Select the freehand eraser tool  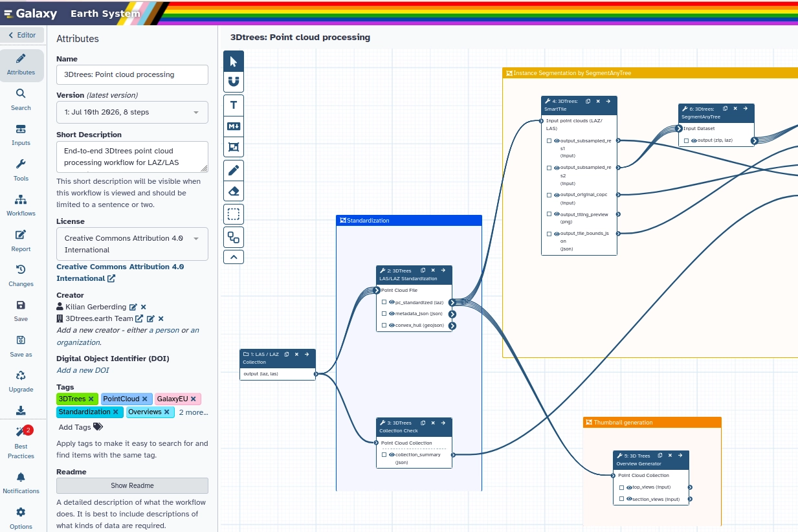[x=234, y=192]
